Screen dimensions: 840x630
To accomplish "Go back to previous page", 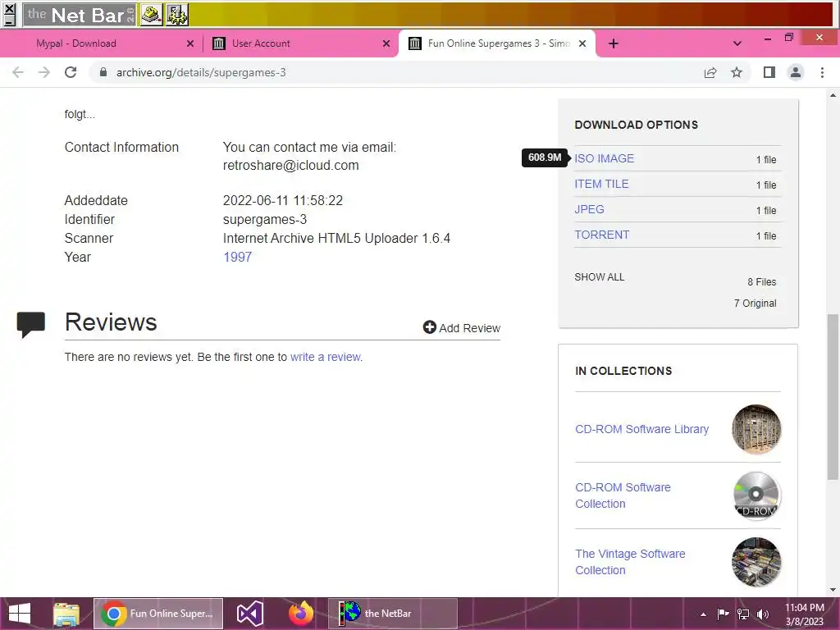I will (x=18, y=72).
